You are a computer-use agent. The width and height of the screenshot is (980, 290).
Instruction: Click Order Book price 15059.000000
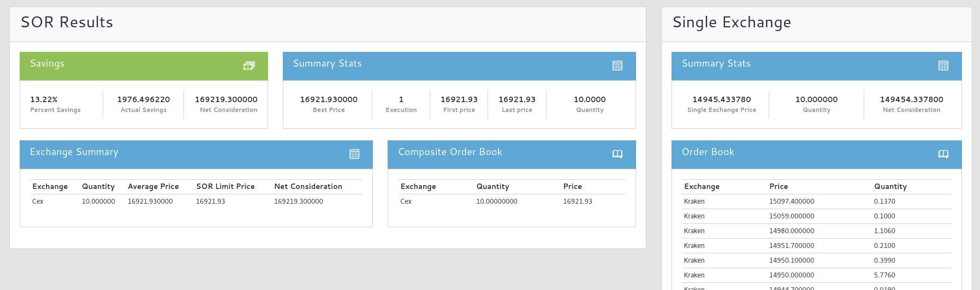792,216
